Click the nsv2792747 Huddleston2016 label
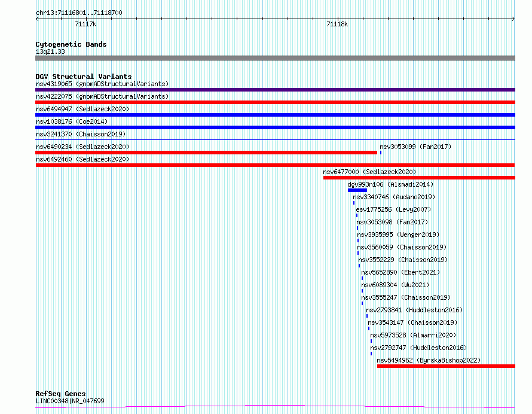The width and height of the screenshot is (532, 414). [418, 348]
